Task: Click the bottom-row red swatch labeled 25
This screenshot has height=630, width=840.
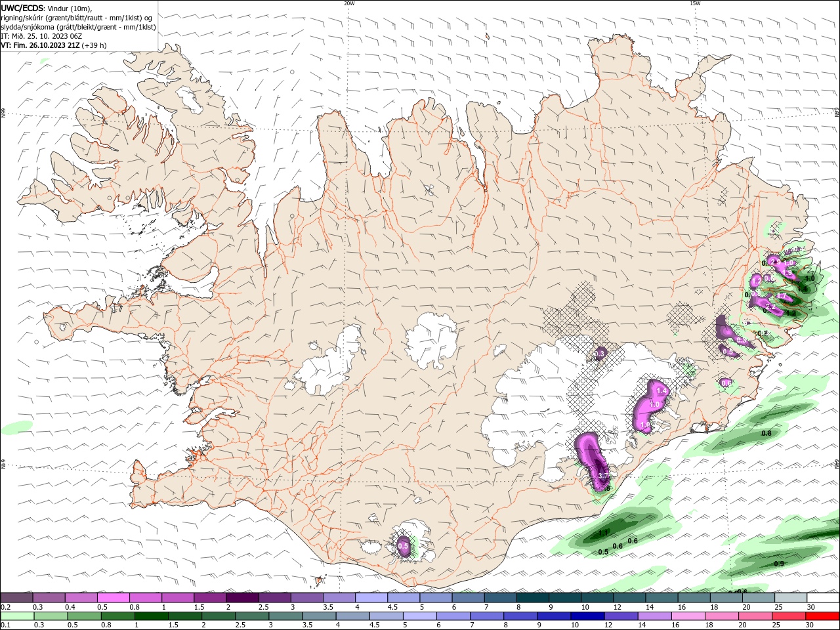Action: pos(788,616)
